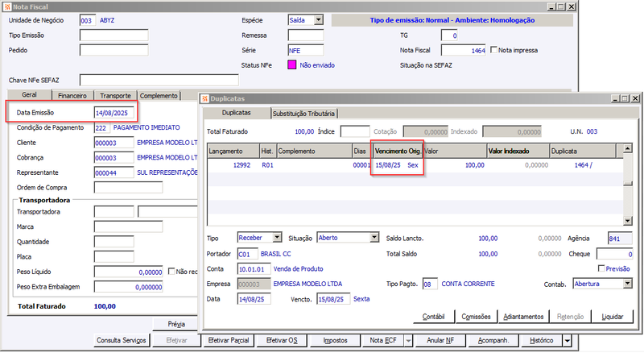Click the Tipo Emissão input field
The width and height of the screenshot is (644, 353).
(x=114, y=35)
